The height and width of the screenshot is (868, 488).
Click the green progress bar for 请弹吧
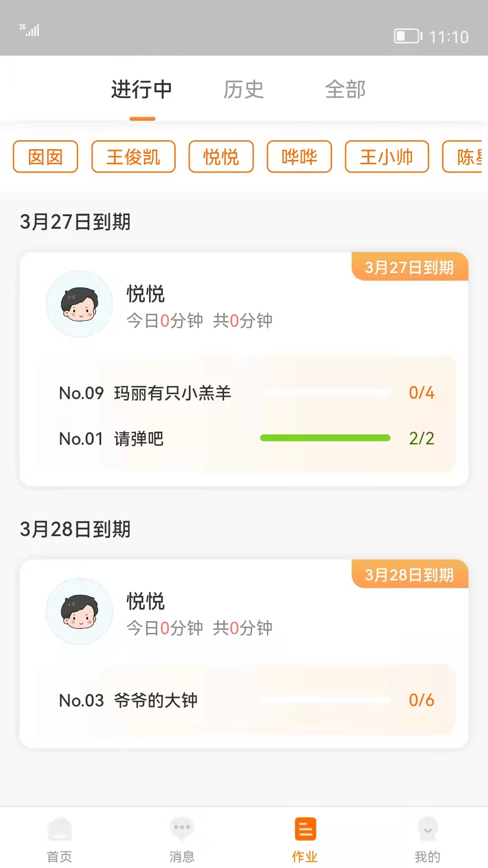325,438
